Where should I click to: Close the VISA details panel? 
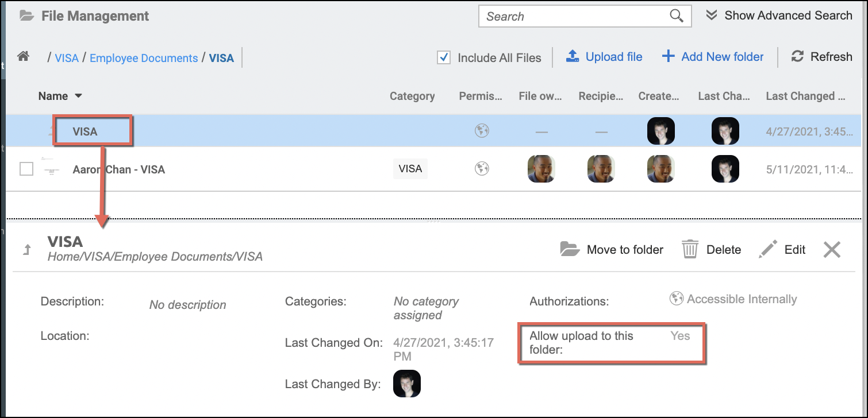pyautogui.click(x=832, y=249)
